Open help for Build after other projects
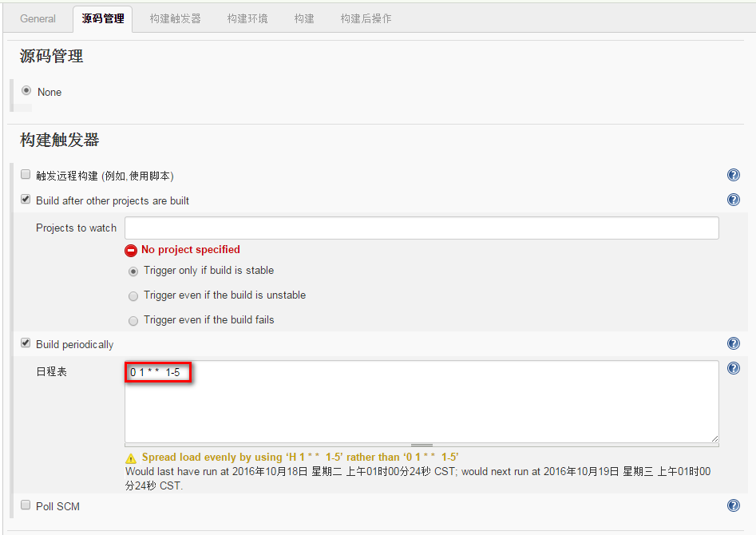 click(x=734, y=200)
